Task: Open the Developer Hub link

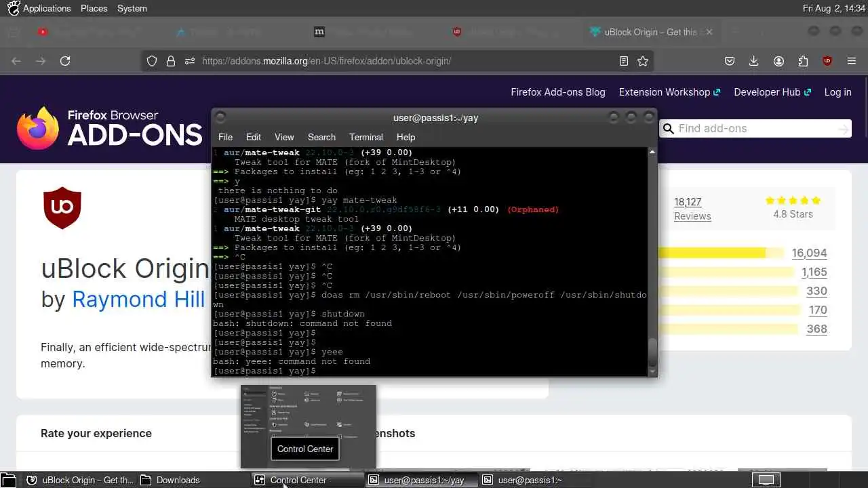Action: pos(772,92)
